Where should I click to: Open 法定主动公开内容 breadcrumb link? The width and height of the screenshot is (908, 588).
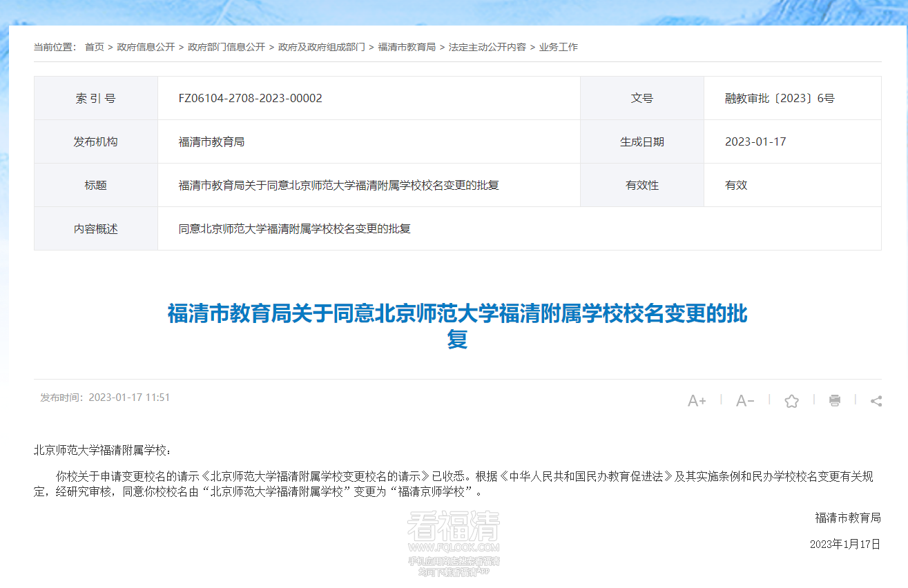tap(487, 47)
